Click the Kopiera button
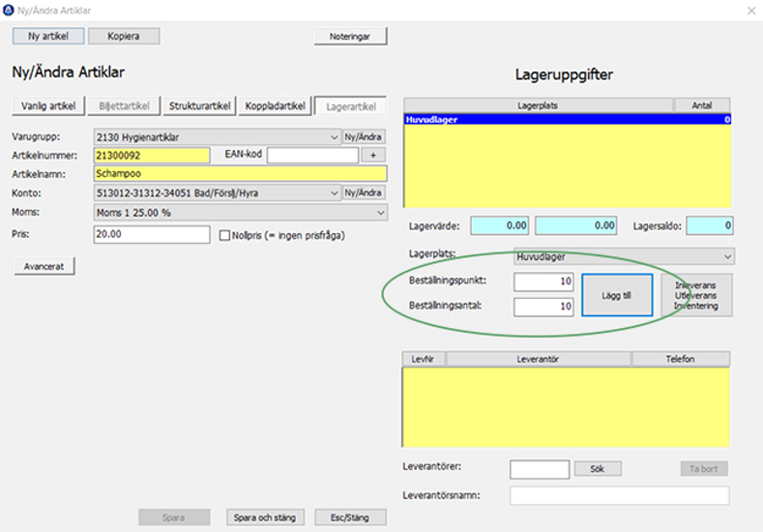Screen dimensions: 763x532 pyautogui.click(x=124, y=36)
